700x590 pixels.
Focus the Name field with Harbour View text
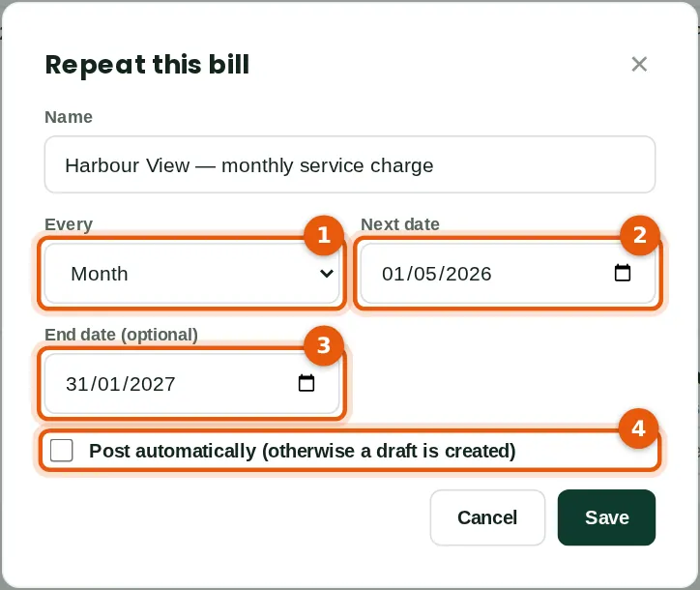tap(350, 164)
